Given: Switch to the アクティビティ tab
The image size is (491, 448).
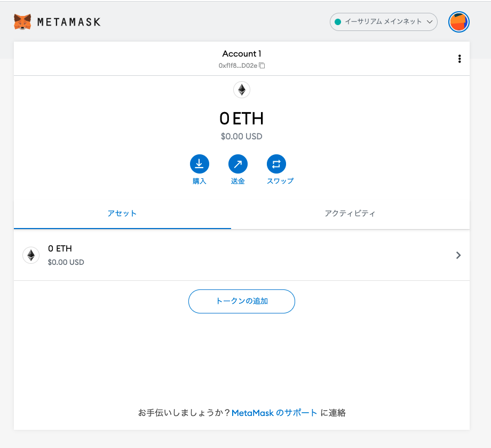Looking at the screenshot, I should tap(350, 214).
